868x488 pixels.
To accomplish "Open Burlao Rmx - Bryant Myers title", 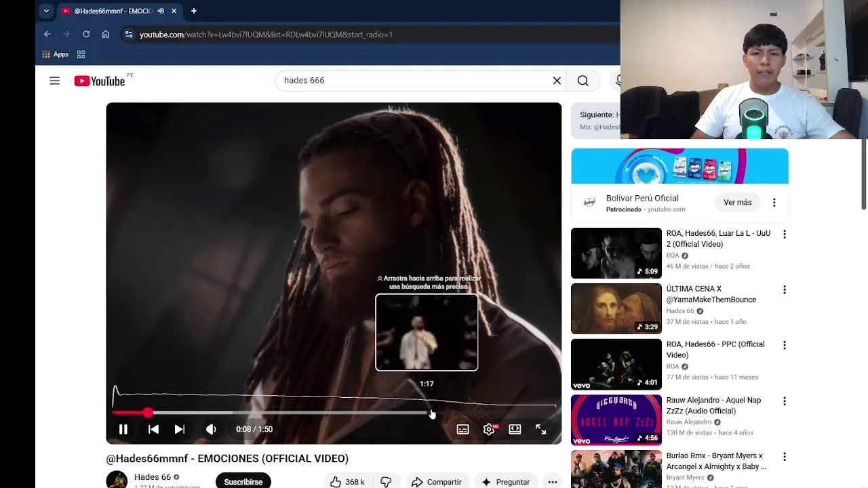I will (716, 461).
